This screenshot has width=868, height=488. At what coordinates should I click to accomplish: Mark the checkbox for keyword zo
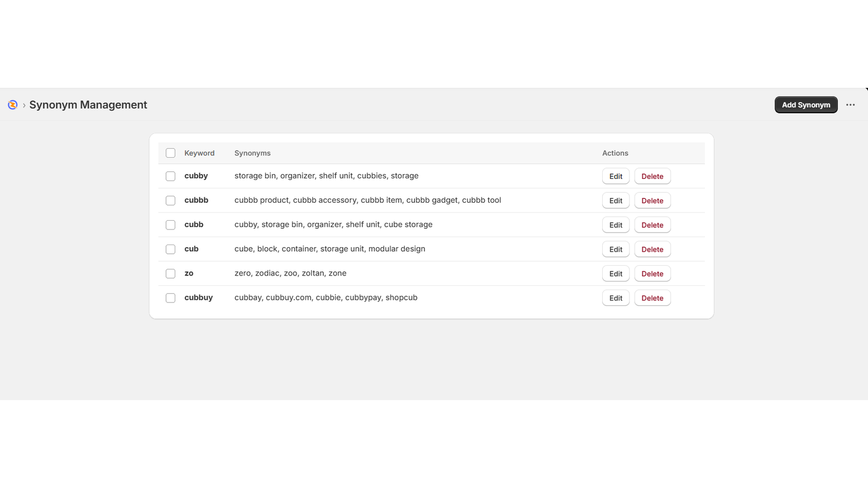[x=170, y=274]
